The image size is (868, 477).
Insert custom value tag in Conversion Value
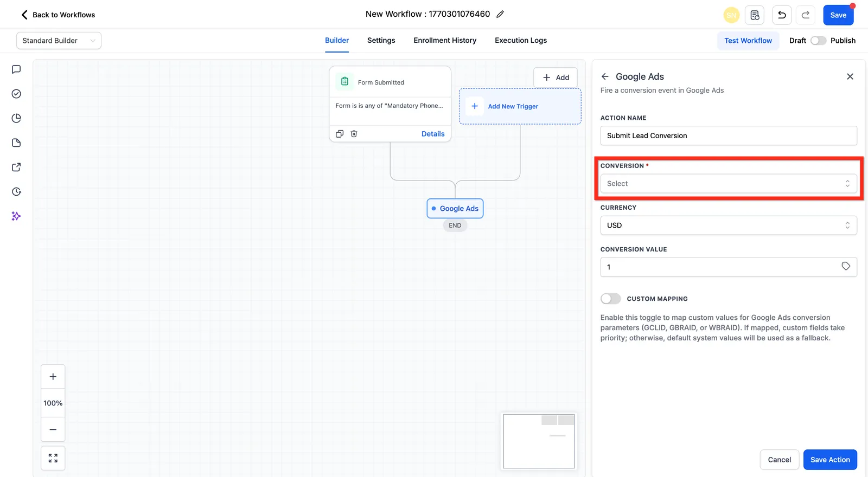(846, 266)
